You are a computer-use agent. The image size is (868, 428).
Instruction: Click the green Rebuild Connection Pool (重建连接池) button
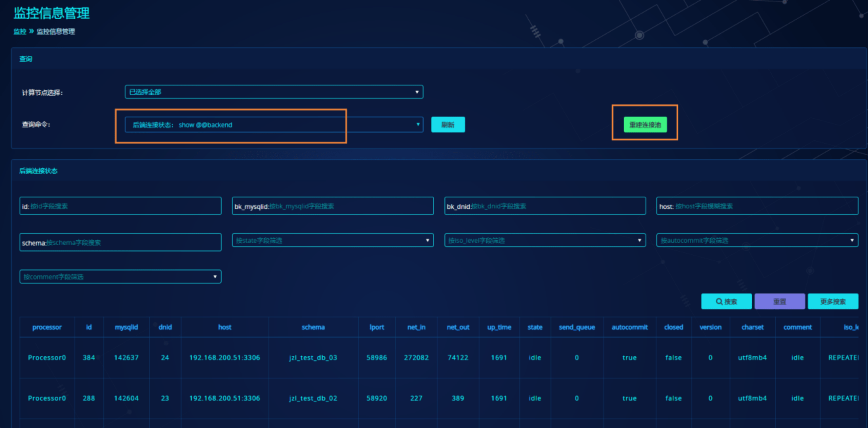tap(645, 124)
